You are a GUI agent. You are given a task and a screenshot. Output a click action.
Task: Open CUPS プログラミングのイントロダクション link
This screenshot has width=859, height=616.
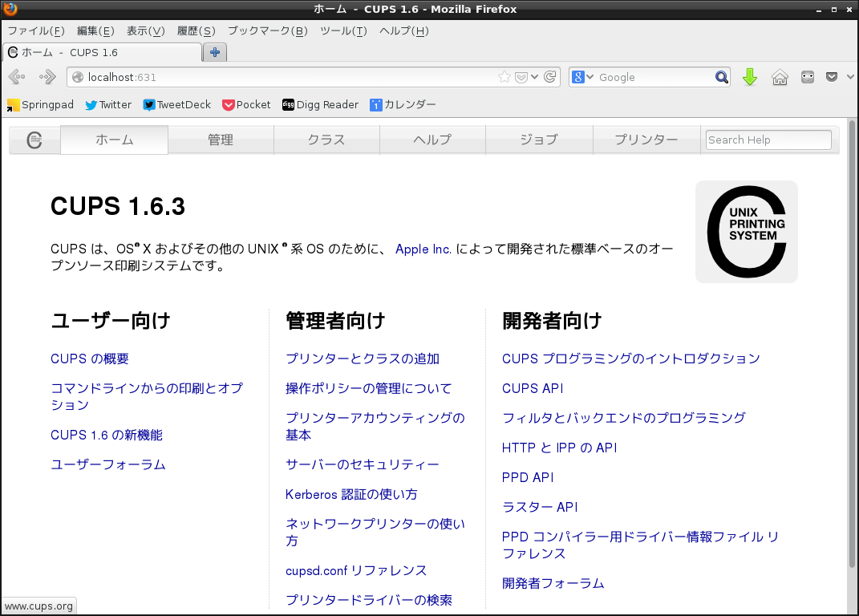click(631, 359)
